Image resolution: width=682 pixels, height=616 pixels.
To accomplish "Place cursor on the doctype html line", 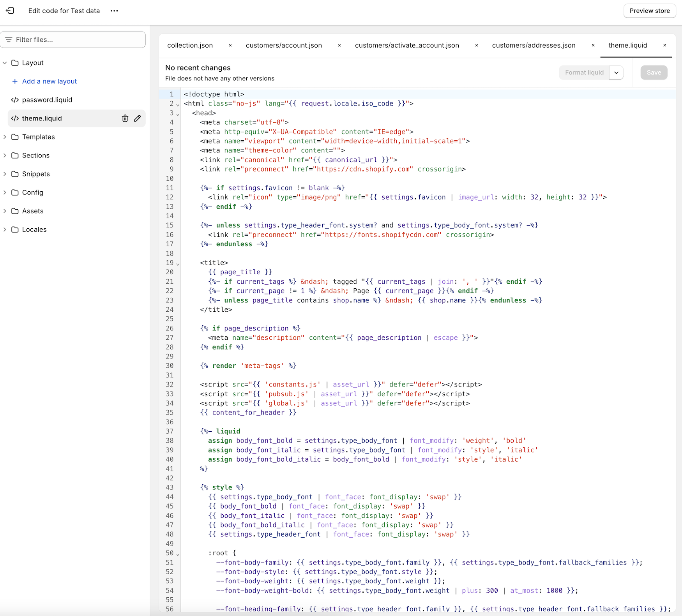I will (x=214, y=94).
